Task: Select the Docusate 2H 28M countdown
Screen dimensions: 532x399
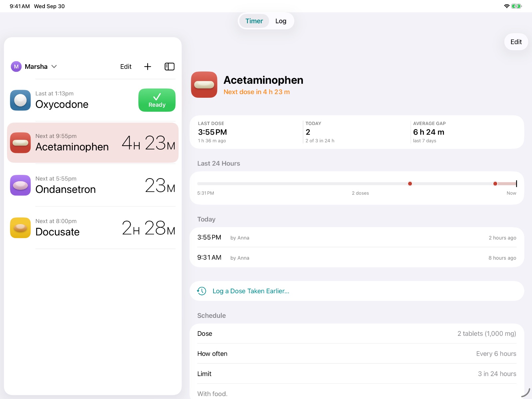Action: click(x=148, y=228)
